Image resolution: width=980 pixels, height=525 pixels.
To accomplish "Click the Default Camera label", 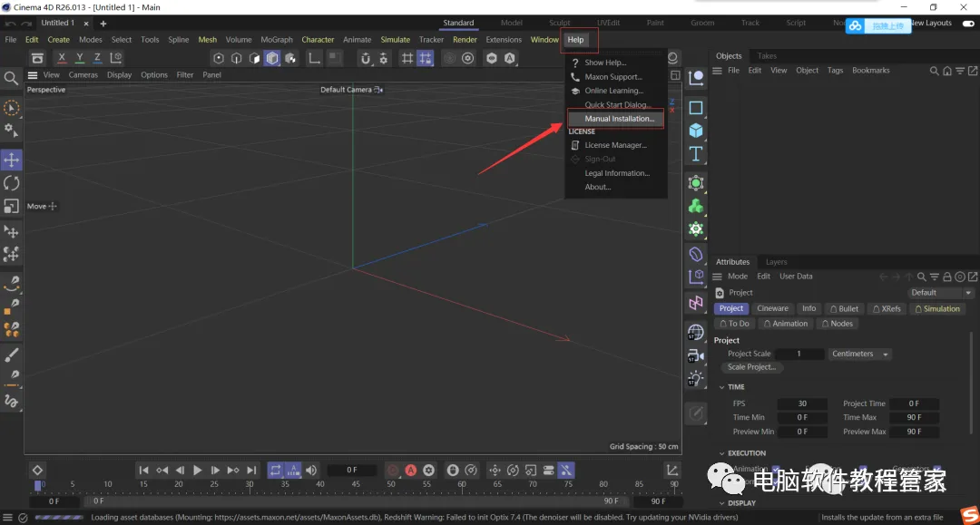I will click(347, 90).
